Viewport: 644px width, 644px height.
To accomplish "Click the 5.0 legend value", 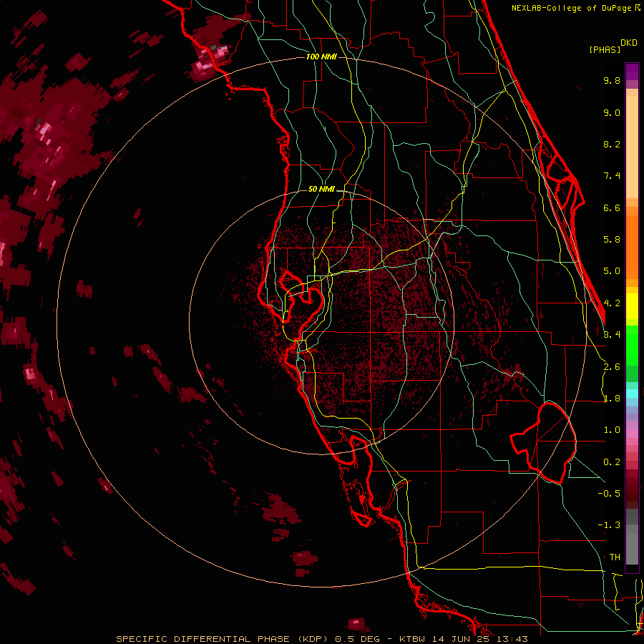I will (x=612, y=271).
